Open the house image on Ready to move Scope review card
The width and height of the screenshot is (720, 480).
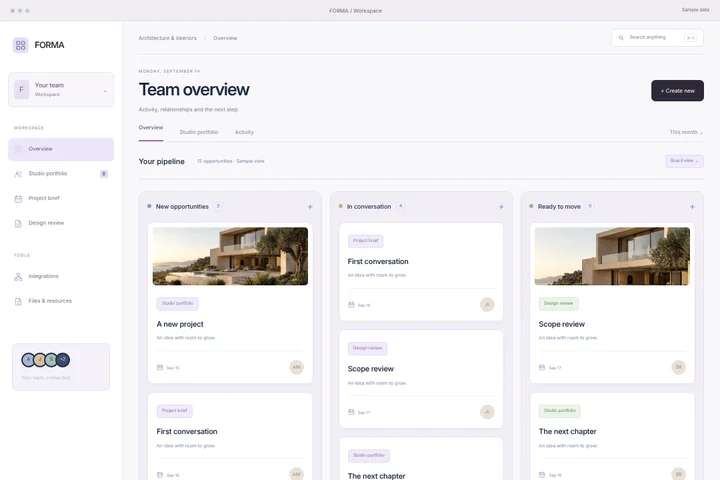point(612,256)
